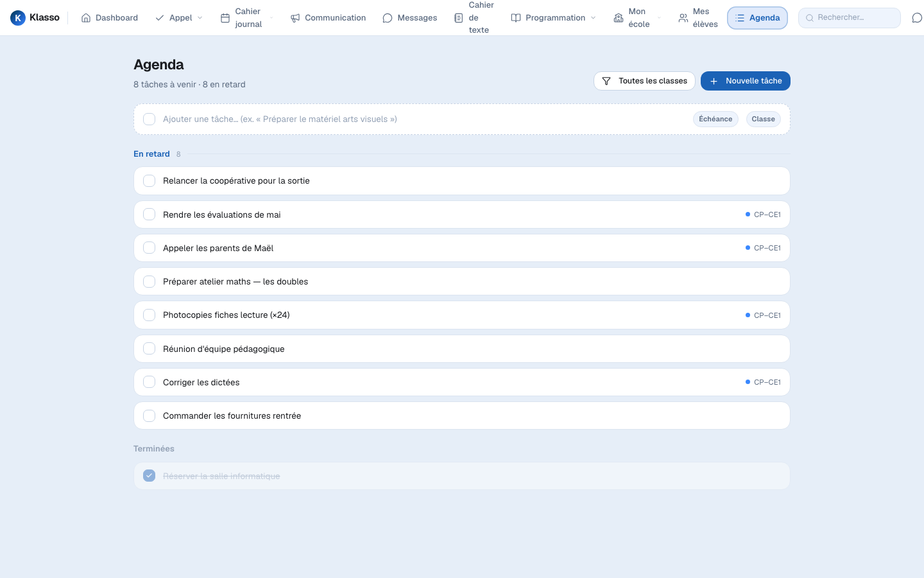Click the CP–CE1 tag on 'Appeler les parents de Maël'
The height and width of the screenshot is (578, 924).
point(763,248)
